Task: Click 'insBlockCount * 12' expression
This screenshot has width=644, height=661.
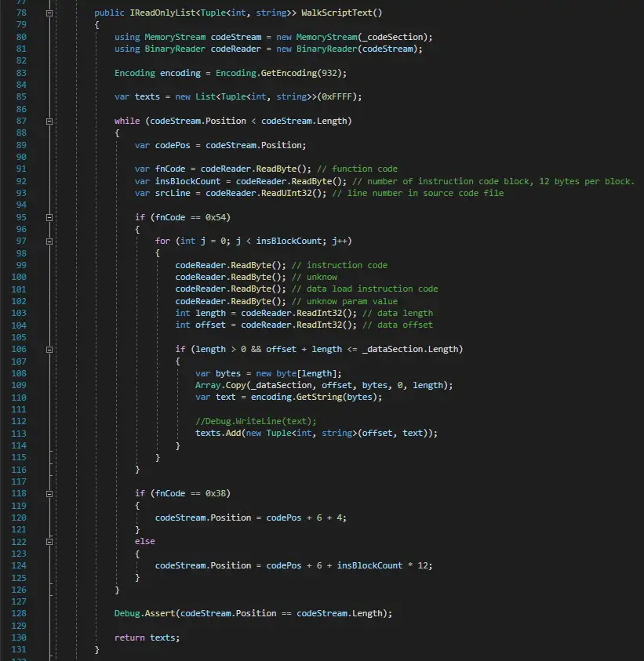Action: [382, 565]
